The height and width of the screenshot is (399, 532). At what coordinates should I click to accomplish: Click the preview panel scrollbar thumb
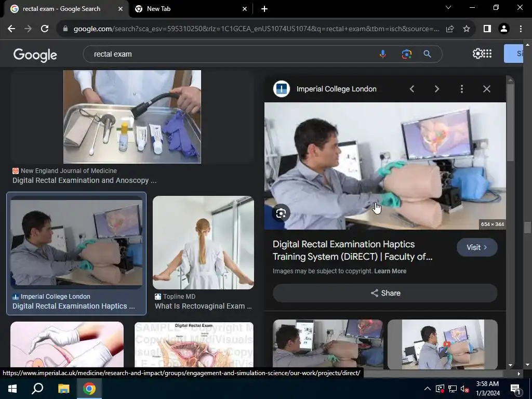(x=510, y=122)
